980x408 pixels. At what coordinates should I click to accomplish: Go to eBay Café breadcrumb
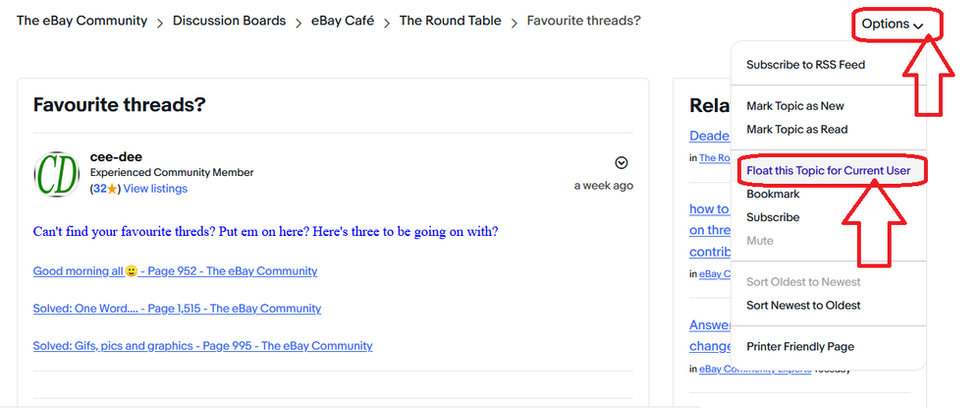(x=343, y=21)
